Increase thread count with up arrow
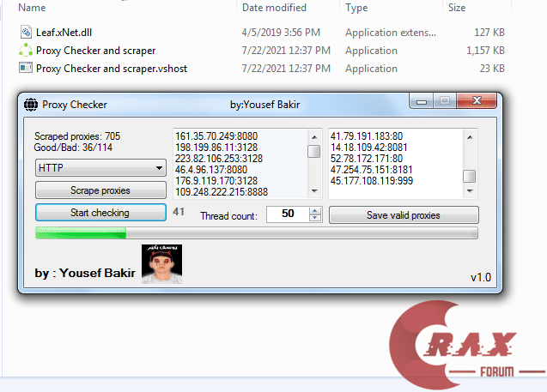The width and height of the screenshot is (547, 392). point(315,211)
